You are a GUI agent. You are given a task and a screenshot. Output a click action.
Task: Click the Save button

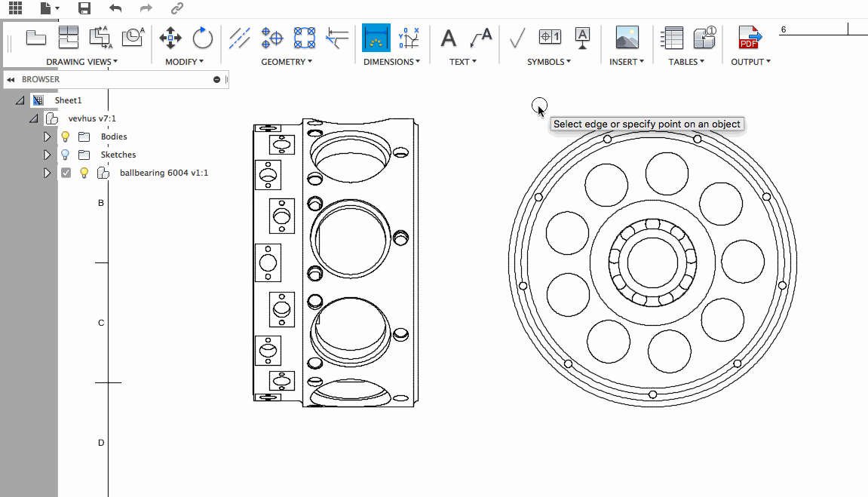pos(84,8)
